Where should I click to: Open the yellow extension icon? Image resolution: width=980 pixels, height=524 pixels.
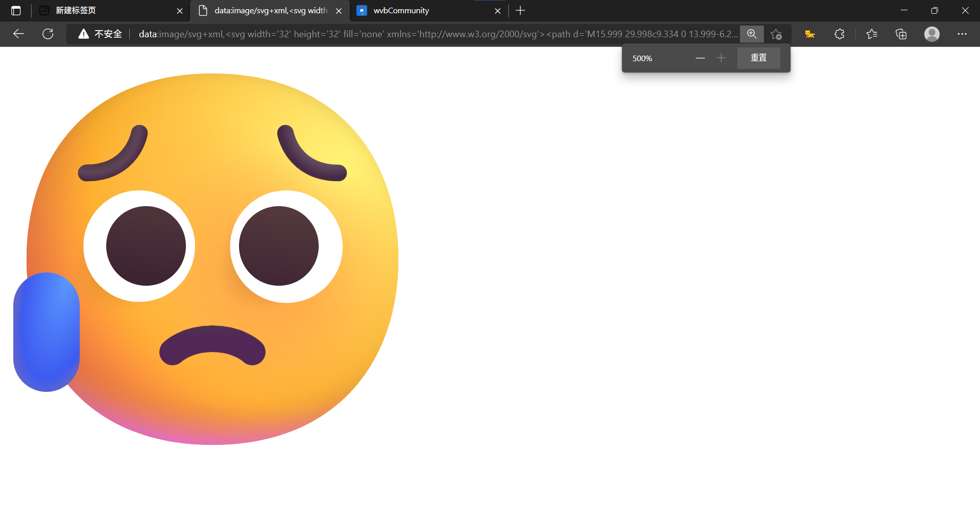click(810, 34)
